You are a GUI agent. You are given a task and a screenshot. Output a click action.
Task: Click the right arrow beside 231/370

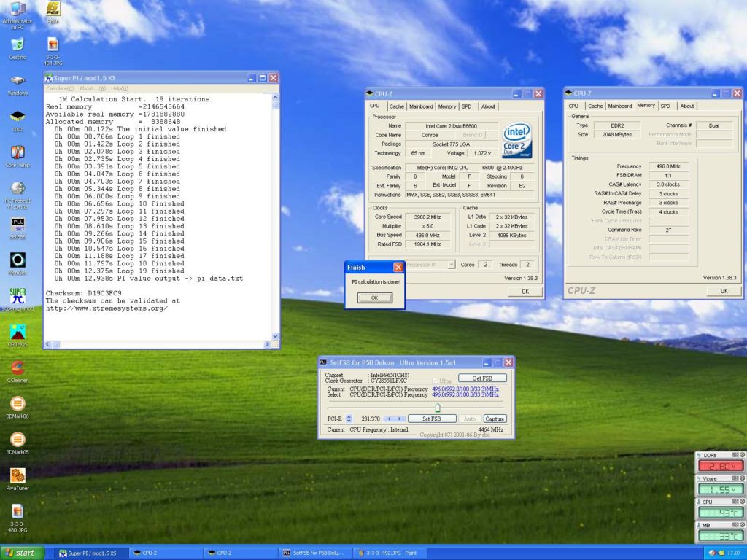400,419
